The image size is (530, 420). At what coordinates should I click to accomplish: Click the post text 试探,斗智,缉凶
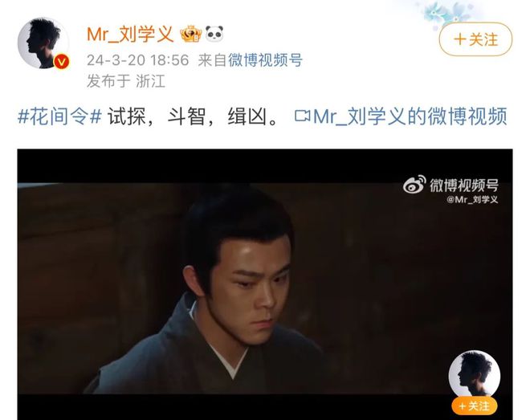point(193,116)
